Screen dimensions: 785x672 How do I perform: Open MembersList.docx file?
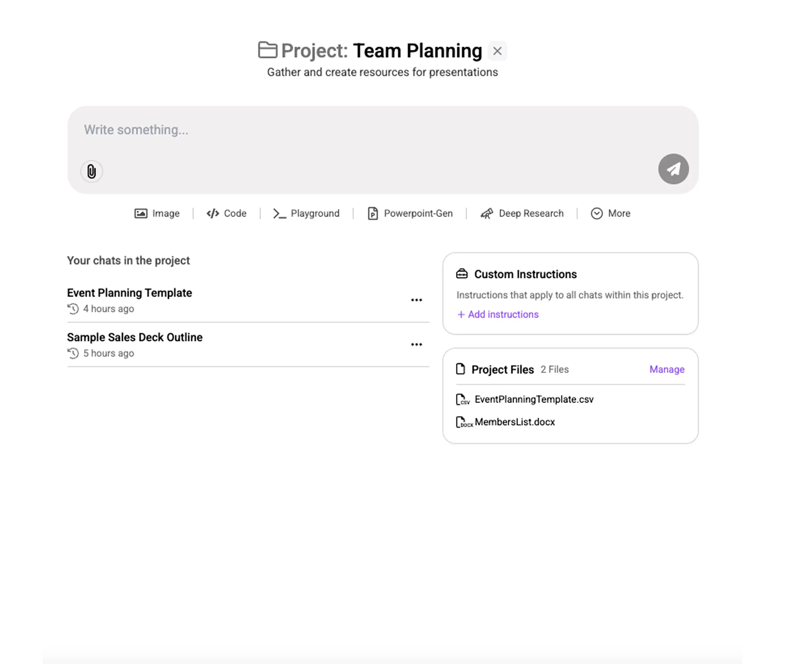click(514, 422)
